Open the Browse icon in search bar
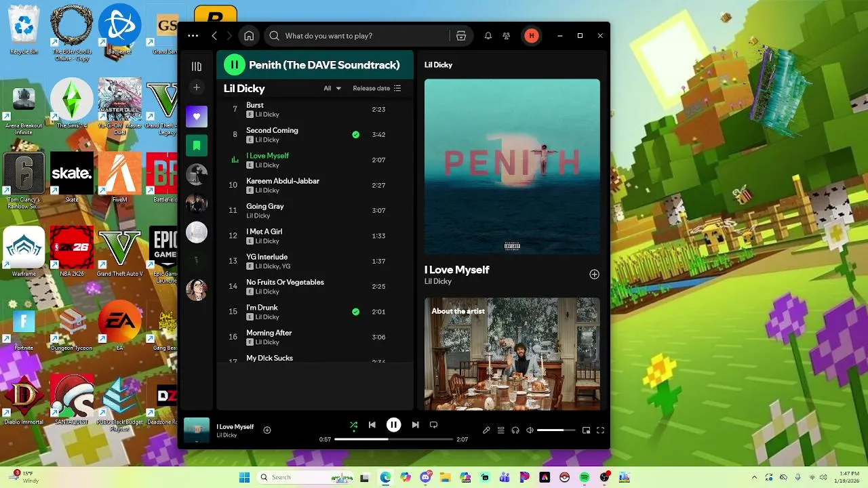The image size is (868, 488). coord(461,36)
